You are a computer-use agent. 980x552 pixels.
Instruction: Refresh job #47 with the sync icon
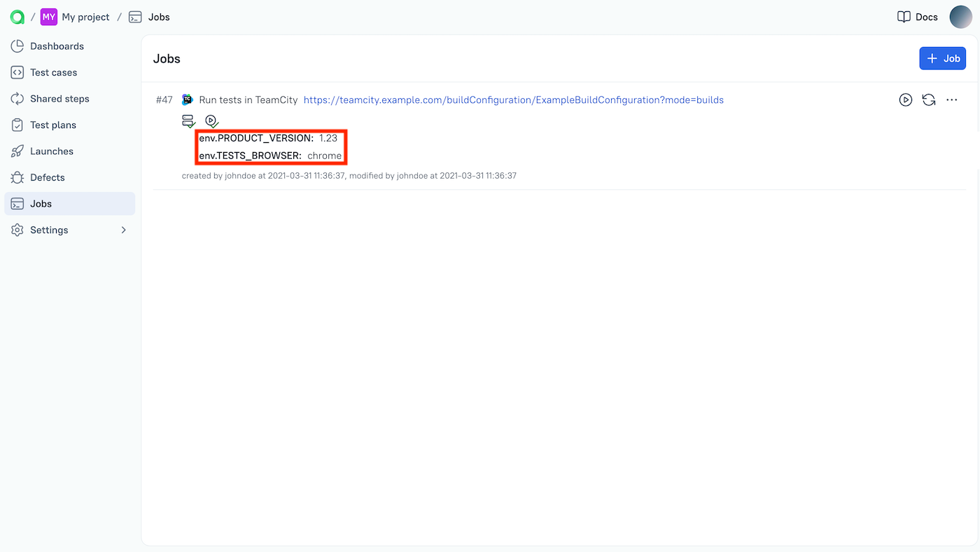(x=928, y=99)
